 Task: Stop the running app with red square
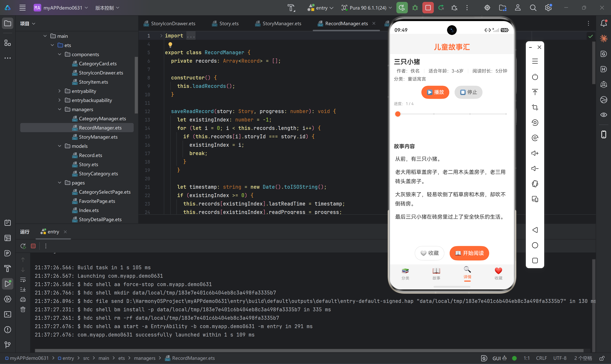[x=428, y=8]
